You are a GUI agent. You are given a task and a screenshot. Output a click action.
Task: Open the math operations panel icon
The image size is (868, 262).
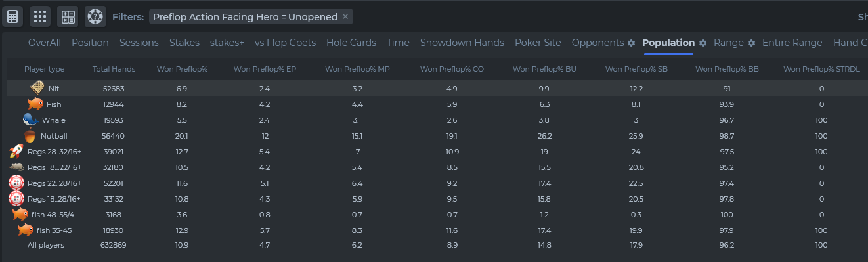(68, 16)
